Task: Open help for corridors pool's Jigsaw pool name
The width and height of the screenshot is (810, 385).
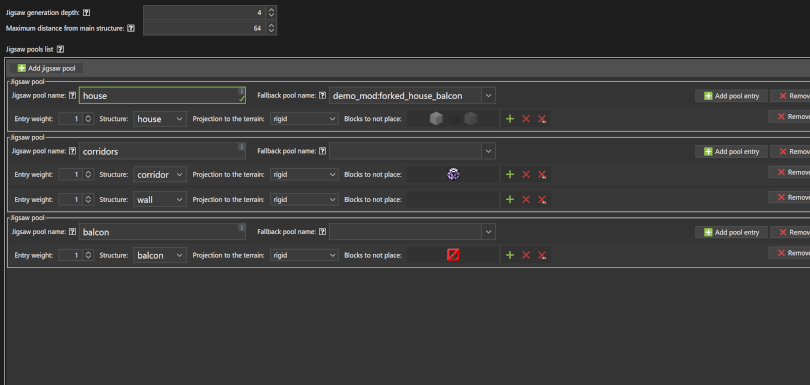Action: click(72, 151)
